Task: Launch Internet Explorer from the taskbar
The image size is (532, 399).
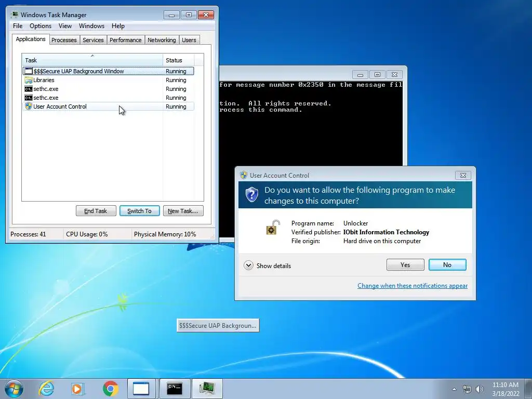Action: 46,389
